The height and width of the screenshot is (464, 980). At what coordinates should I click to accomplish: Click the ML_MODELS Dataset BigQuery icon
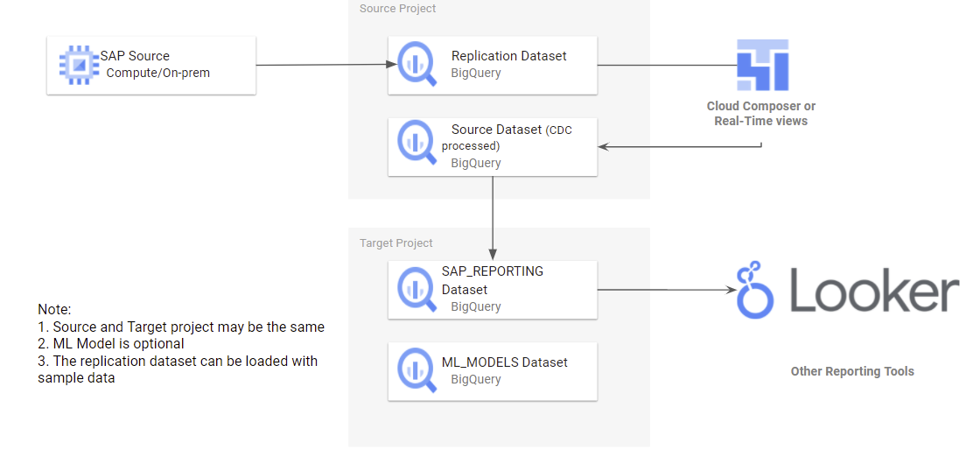pos(417,371)
